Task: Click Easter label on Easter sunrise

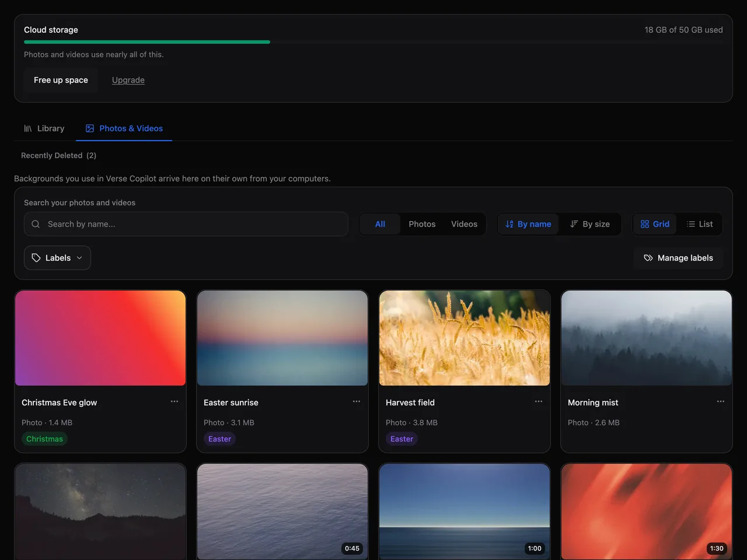Action: 219,439
